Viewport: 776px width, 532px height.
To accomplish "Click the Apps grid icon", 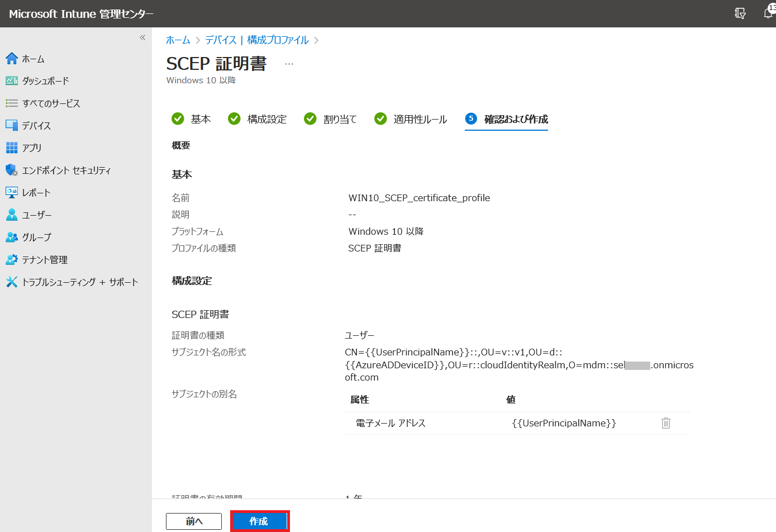I will click(x=12, y=148).
